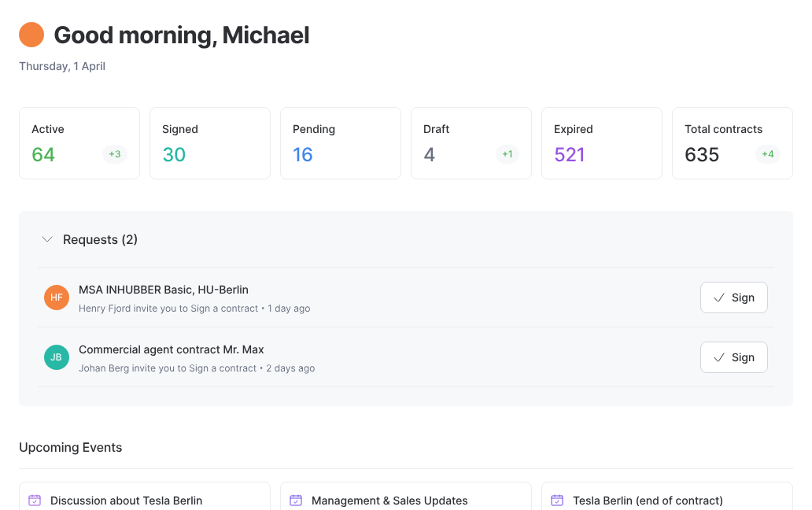The height and width of the screenshot is (510, 812).
Task: Open the Discussion about Tesla Berlin event
Action: [x=126, y=500]
